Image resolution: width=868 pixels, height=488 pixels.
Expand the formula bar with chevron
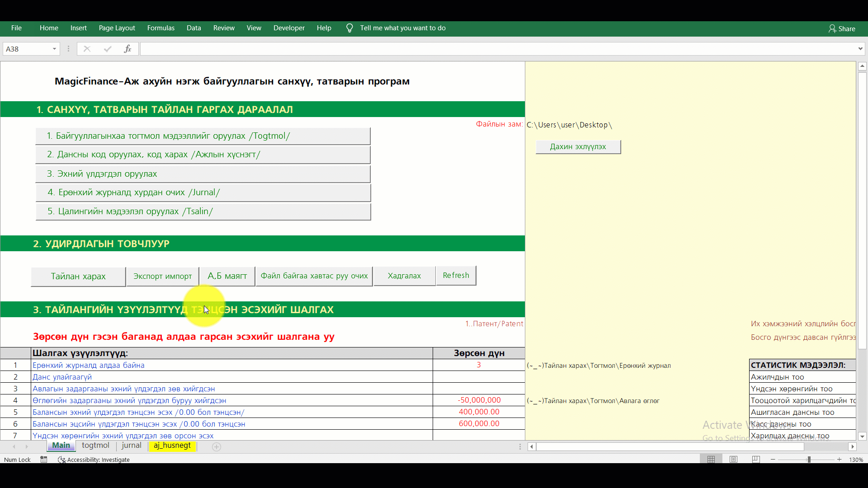coord(860,49)
